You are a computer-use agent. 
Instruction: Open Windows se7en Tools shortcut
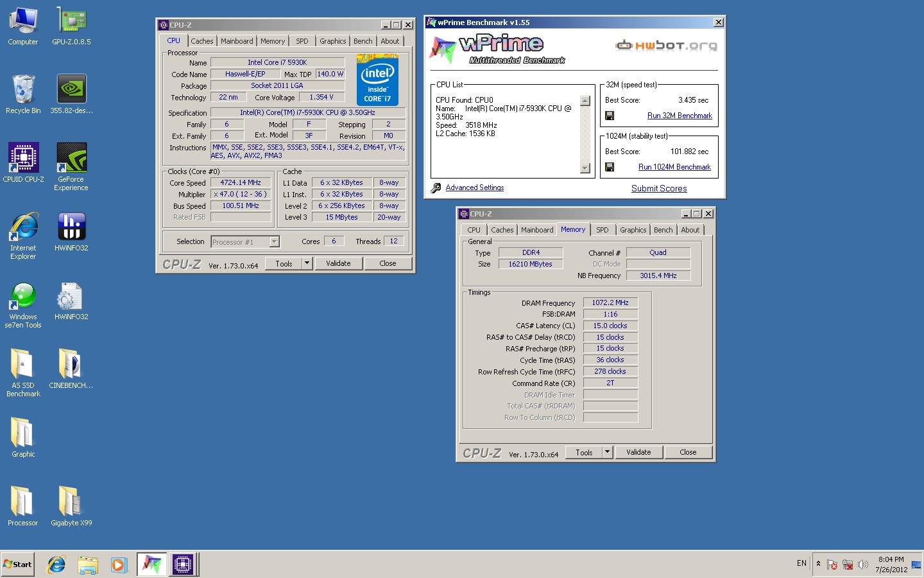click(23, 305)
